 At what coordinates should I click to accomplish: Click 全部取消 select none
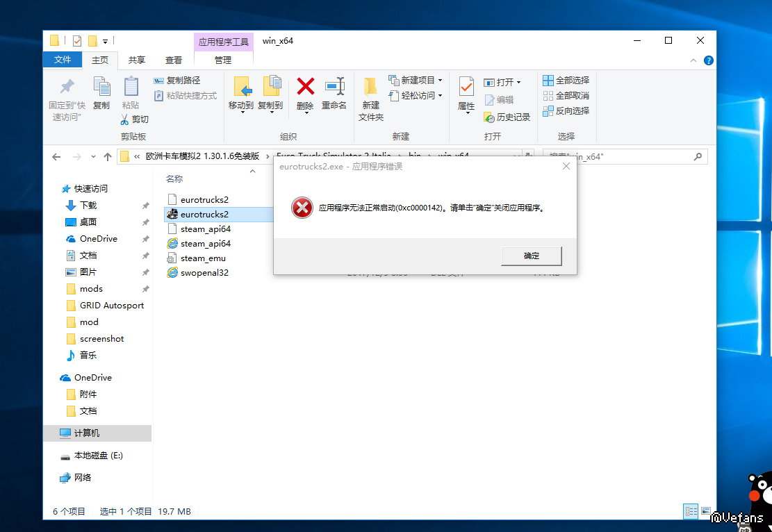[x=566, y=95]
